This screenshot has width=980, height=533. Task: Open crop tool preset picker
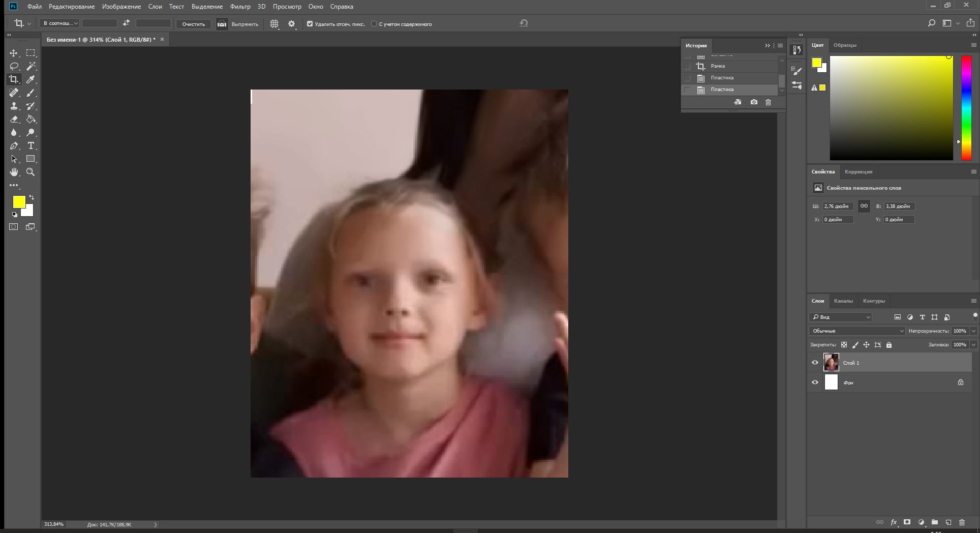(22, 23)
